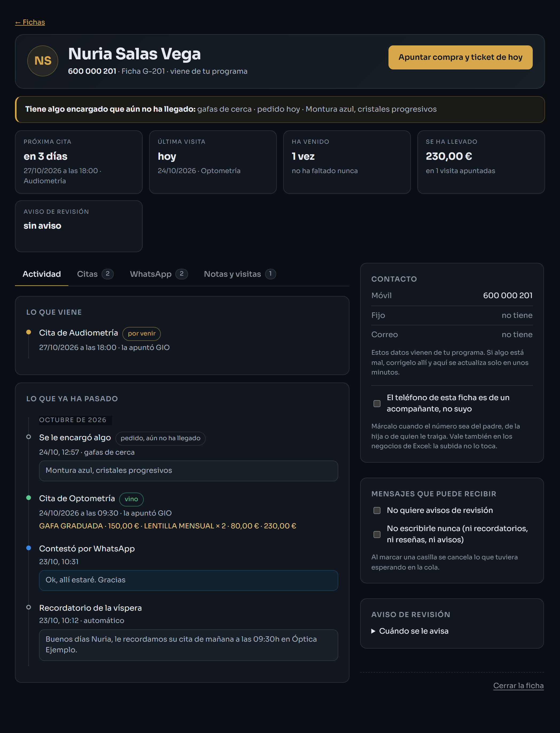Image resolution: width=560 pixels, height=733 pixels.
Task: Expand Cuándo se le avisa
Action: click(x=410, y=631)
